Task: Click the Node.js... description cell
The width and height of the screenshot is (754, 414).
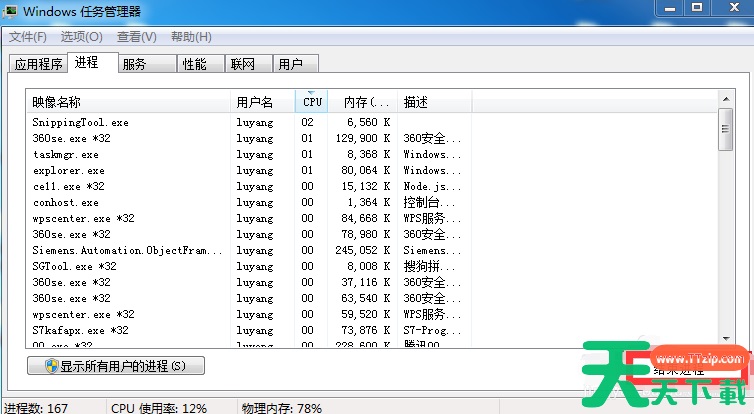Action: pos(432,186)
